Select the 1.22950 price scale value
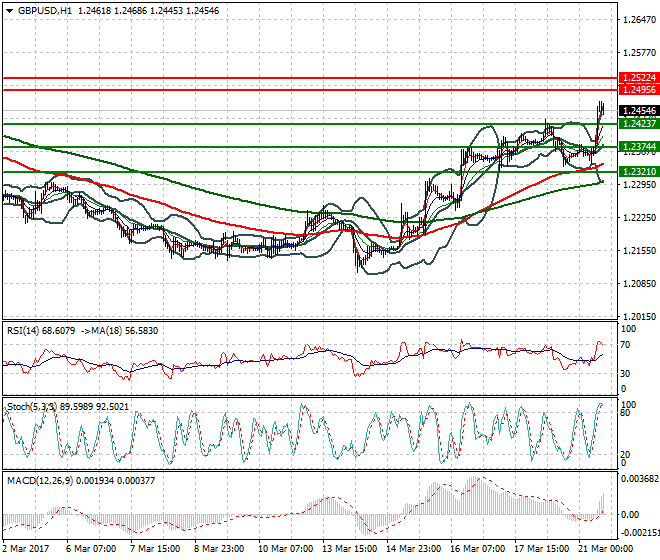 click(639, 184)
